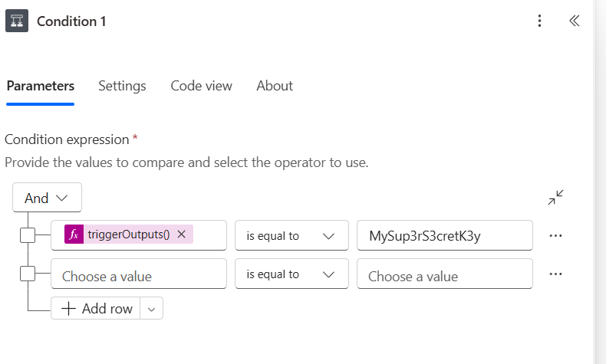Click the collapse expression arrows icon

tap(555, 198)
